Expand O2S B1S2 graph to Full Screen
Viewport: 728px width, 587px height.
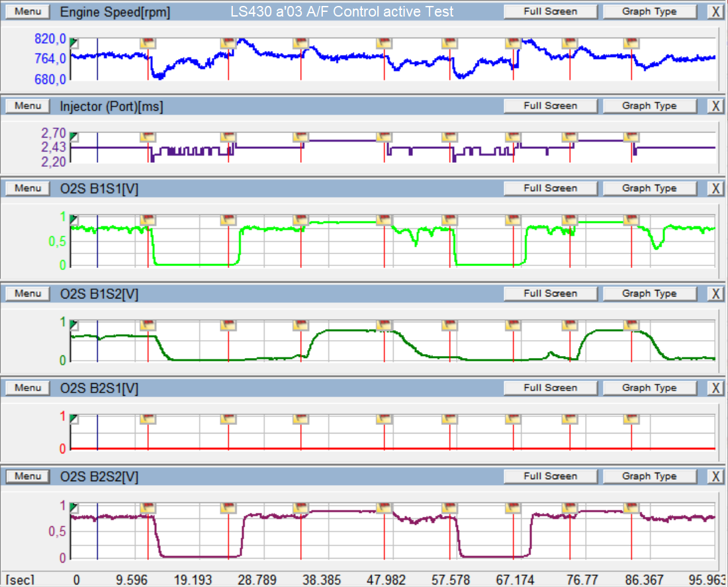coord(550,294)
